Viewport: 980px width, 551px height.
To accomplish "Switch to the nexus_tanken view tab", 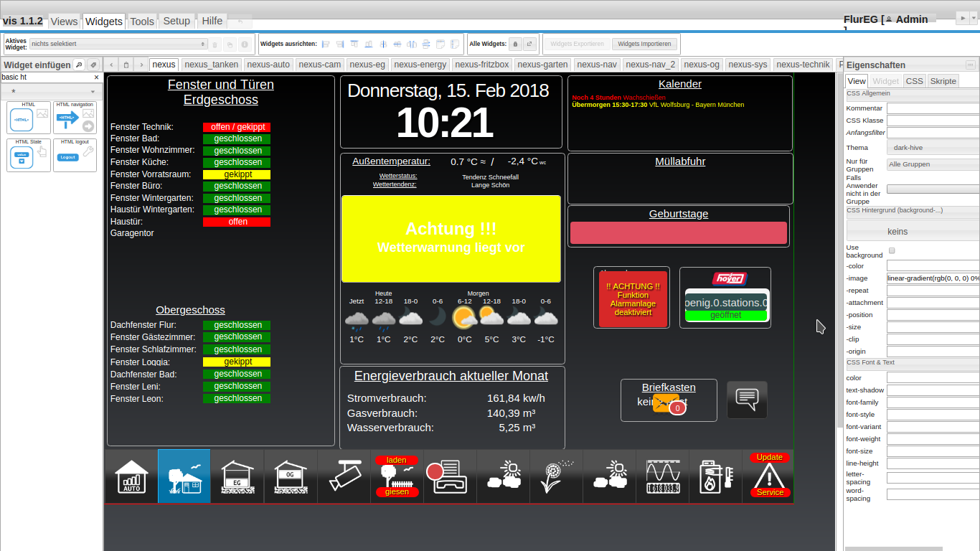I will point(211,65).
